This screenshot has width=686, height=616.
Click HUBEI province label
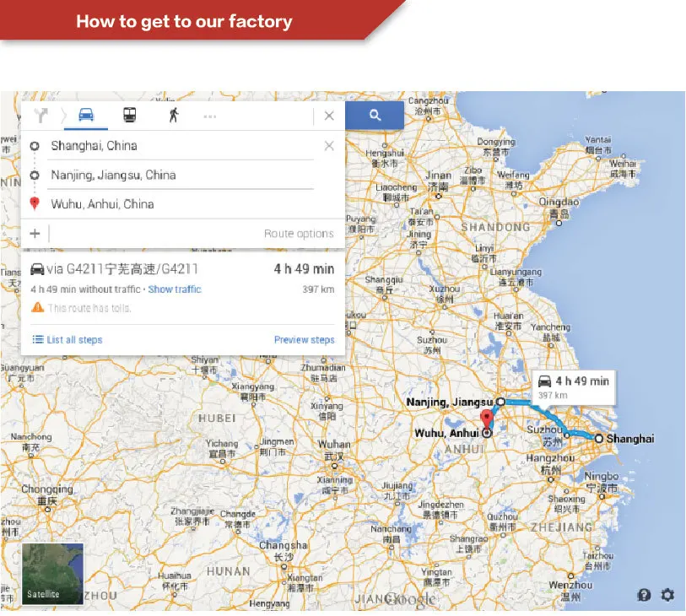(x=217, y=419)
